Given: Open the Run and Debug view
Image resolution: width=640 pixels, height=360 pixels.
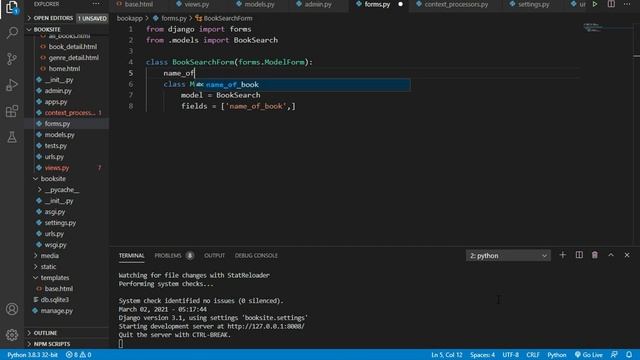Looking at the screenshot, I should [12, 85].
